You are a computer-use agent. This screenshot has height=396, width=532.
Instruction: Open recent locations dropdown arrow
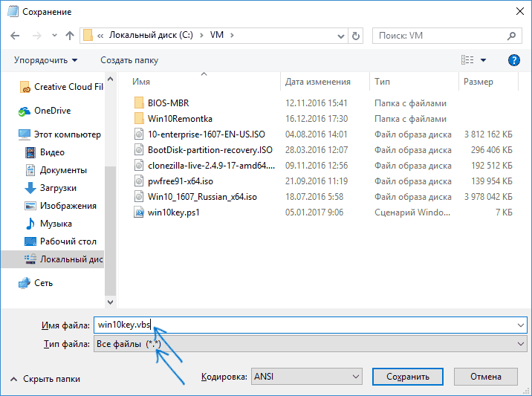[x=54, y=35]
